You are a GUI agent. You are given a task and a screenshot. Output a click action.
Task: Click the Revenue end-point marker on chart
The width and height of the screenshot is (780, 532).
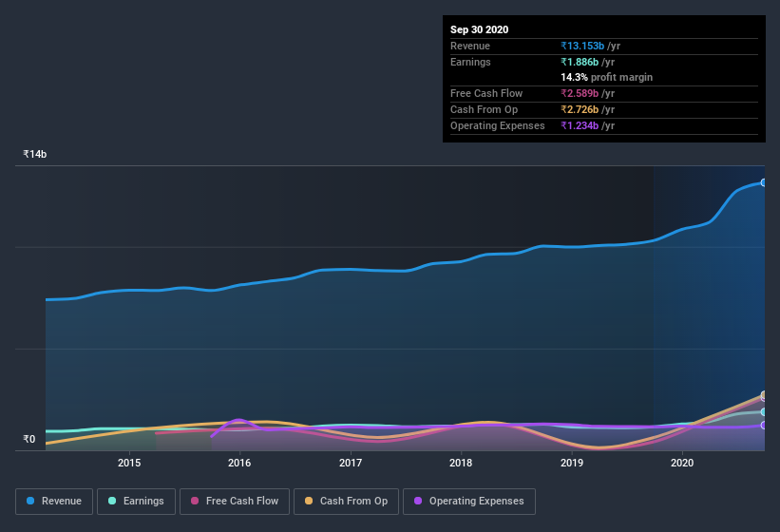pyautogui.click(x=764, y=182)
